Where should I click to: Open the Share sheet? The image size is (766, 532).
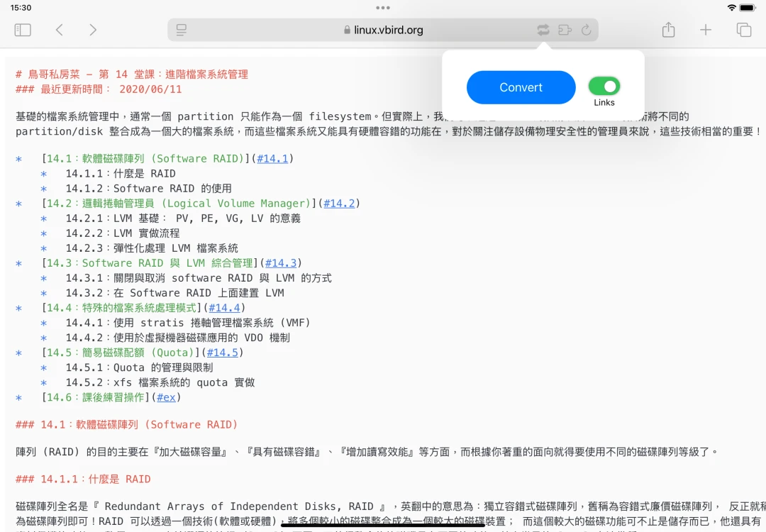click(x=668, y=30)
